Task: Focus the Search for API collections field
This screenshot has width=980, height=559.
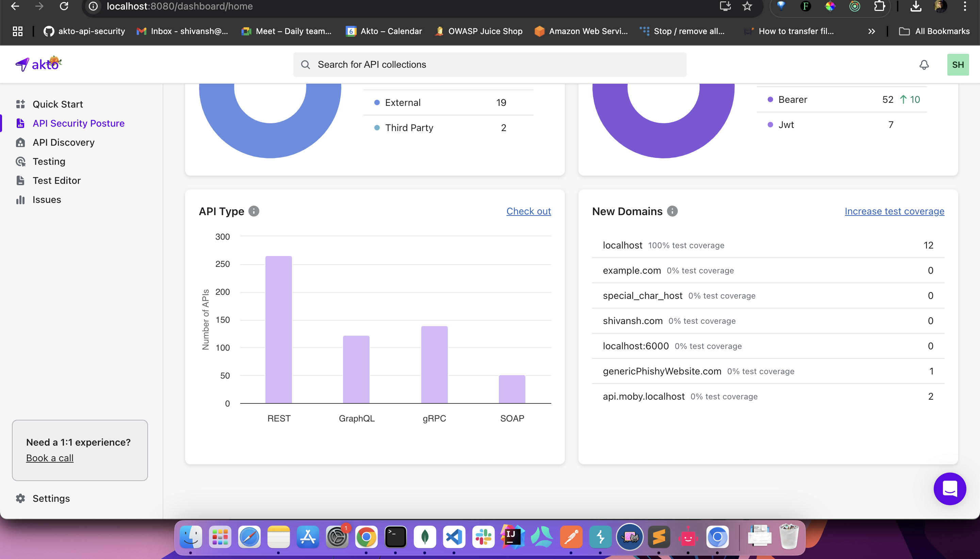Action: pyautogui.click(x=489, y=64)
